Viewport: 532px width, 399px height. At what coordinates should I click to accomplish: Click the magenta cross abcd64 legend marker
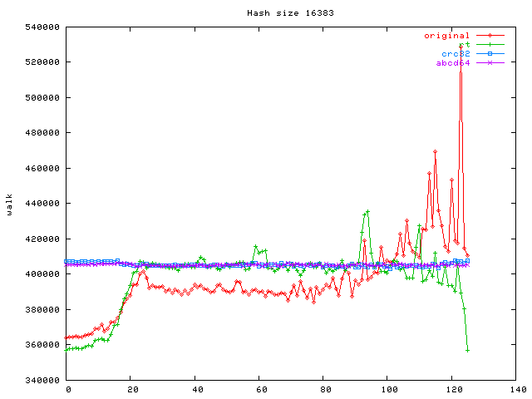(490, 63)
